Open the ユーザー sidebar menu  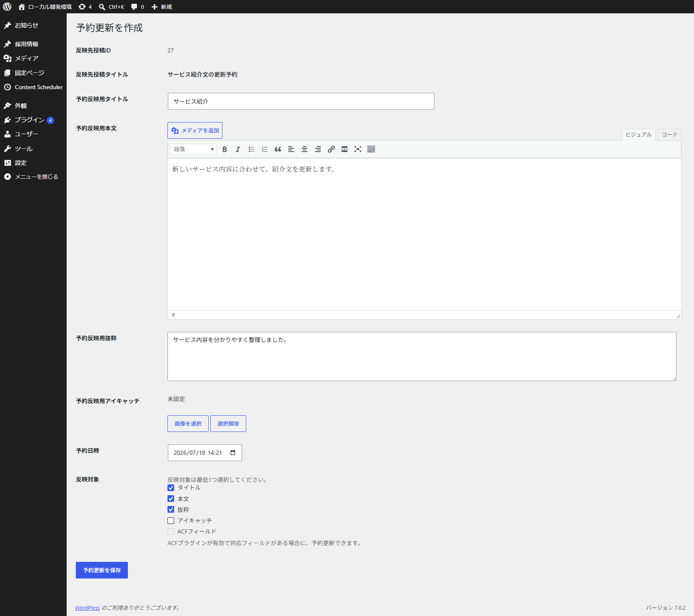(x=33, y=134)
